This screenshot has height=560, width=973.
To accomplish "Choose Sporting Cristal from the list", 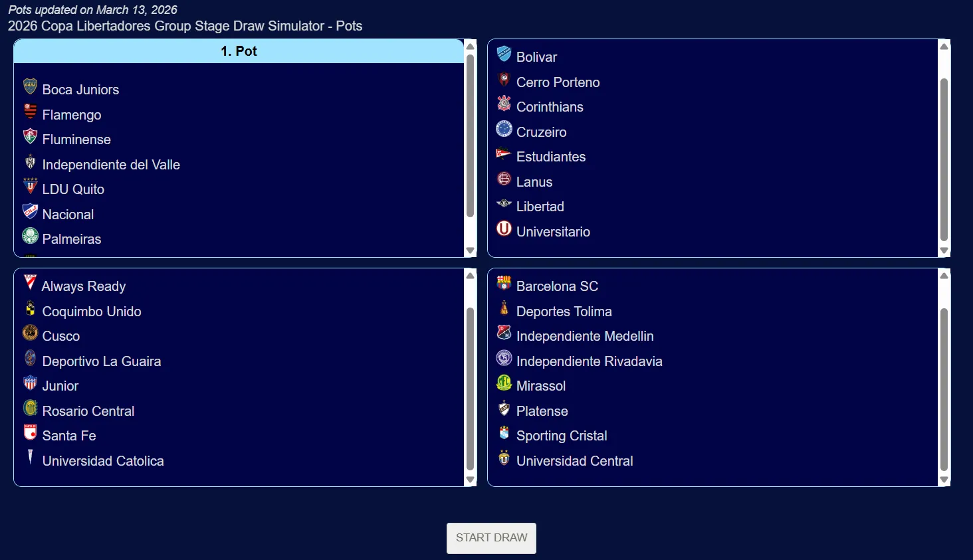I will 562,436.
